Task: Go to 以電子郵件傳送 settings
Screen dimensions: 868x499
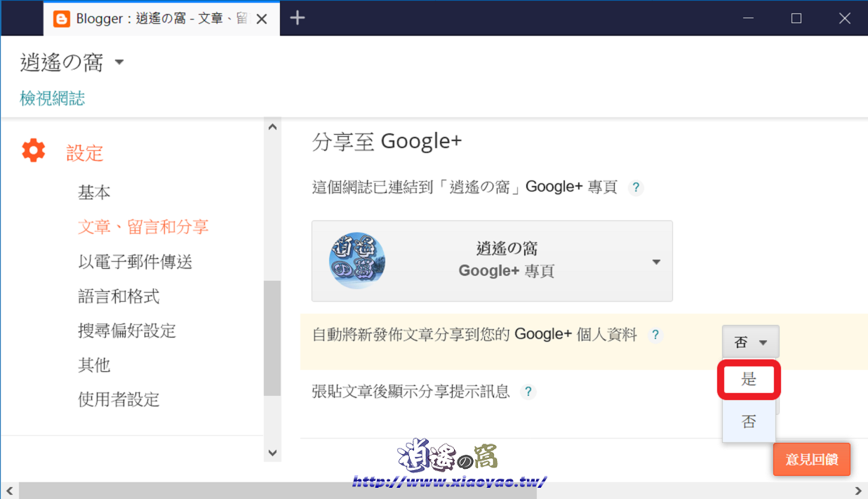Action: point(135,262)
